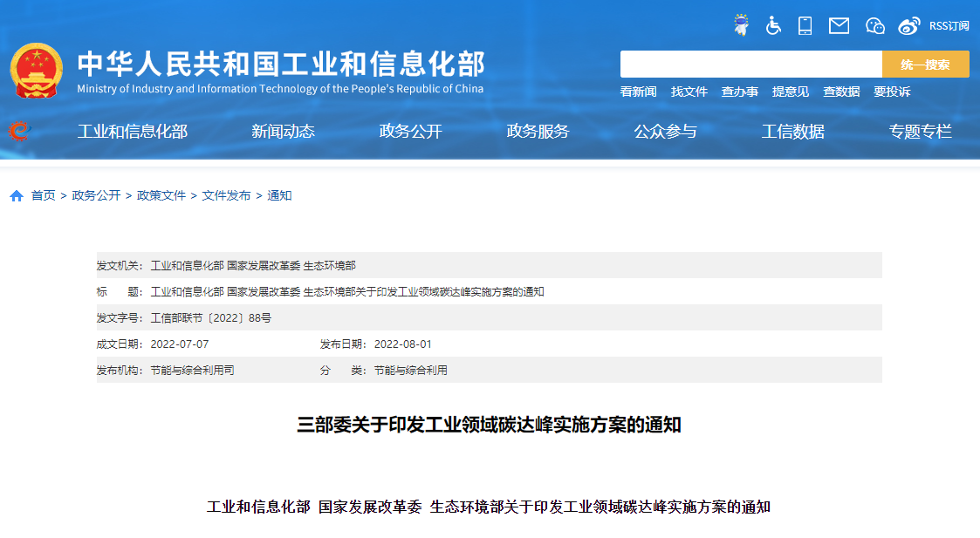Open the 政务公开 navigation menu
Screen dimensions: 980x538
tap(411, 131)
